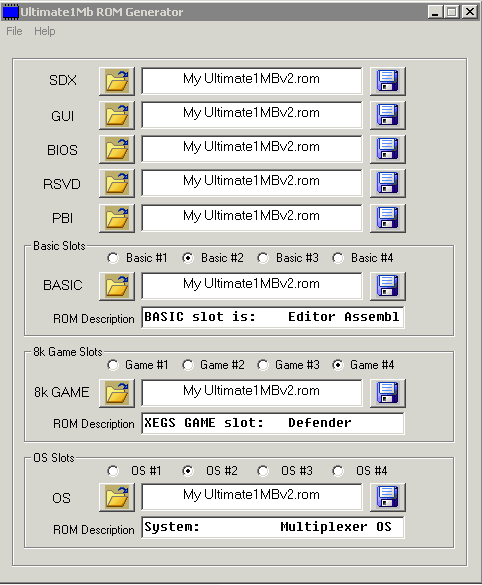
Task: Click the open folder icon for GUI
Action: click(x=117, y=115)
